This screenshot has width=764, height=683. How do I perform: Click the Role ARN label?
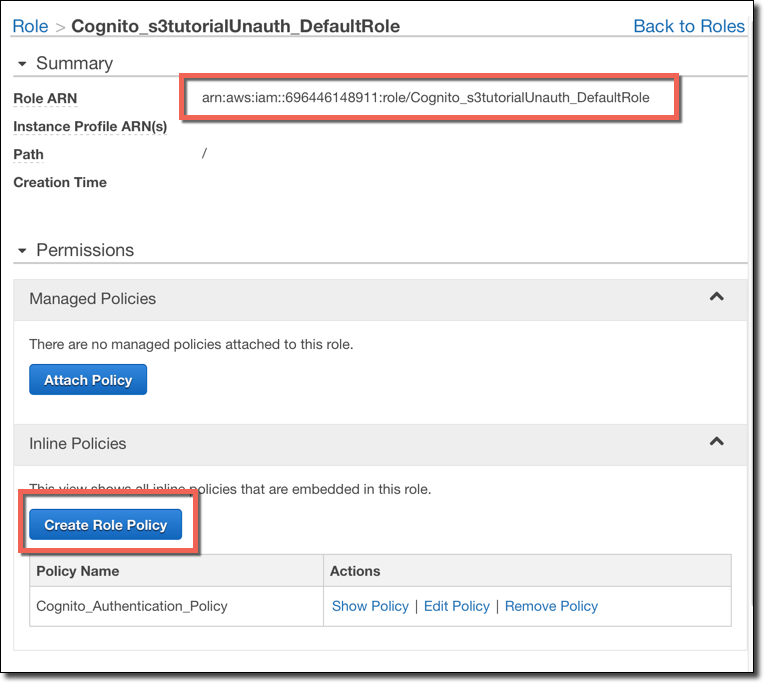pos(45,98)
